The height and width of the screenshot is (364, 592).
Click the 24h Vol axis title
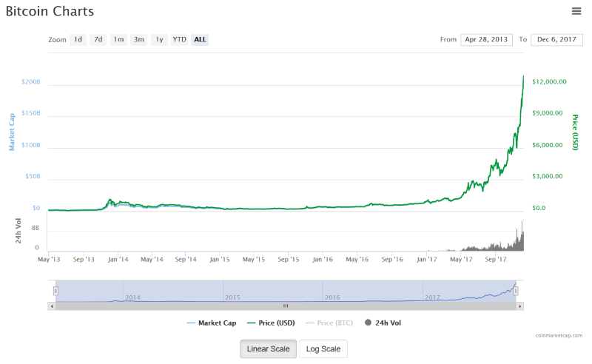coord(18,231)
